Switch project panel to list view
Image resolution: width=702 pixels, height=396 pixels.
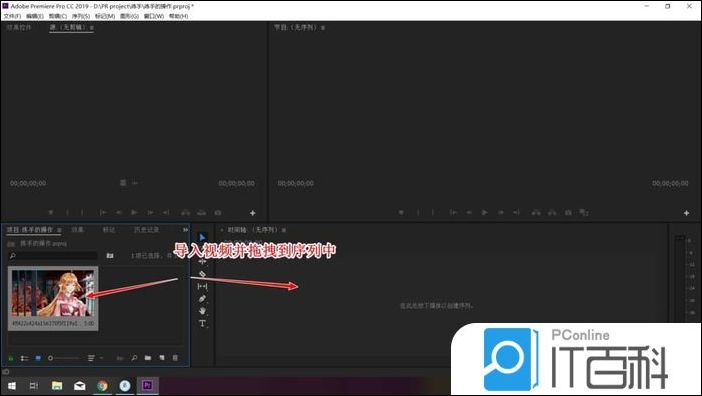point(25,358)
